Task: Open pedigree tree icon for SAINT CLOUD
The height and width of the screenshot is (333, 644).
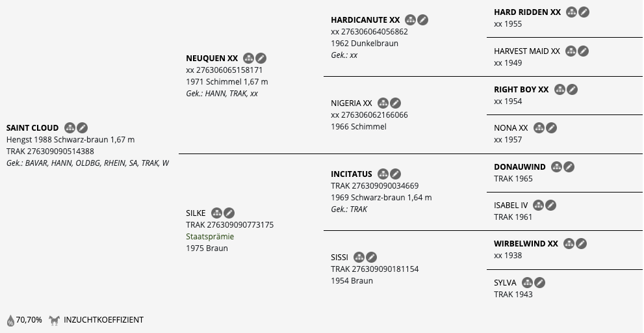Action: (x=70, y=128)
